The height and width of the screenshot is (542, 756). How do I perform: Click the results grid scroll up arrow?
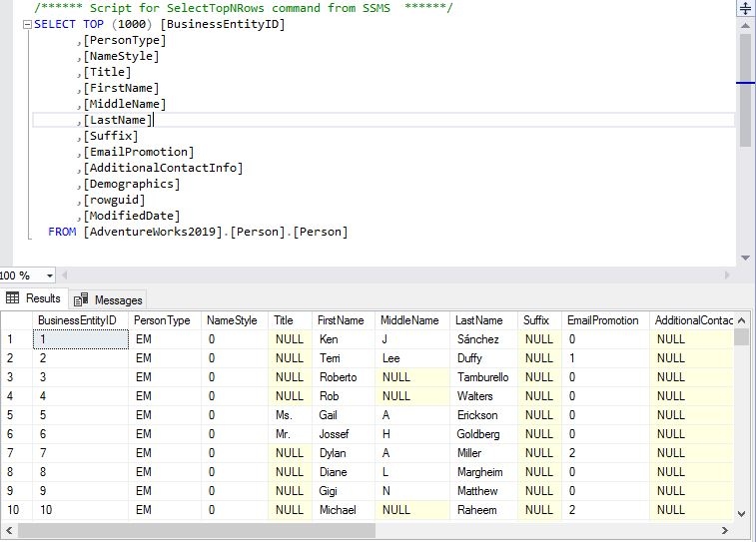pyautogui.click(x=742, y=320)
